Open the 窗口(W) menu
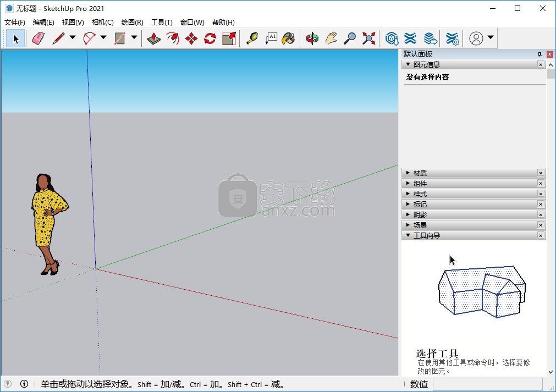 point(192,23)
